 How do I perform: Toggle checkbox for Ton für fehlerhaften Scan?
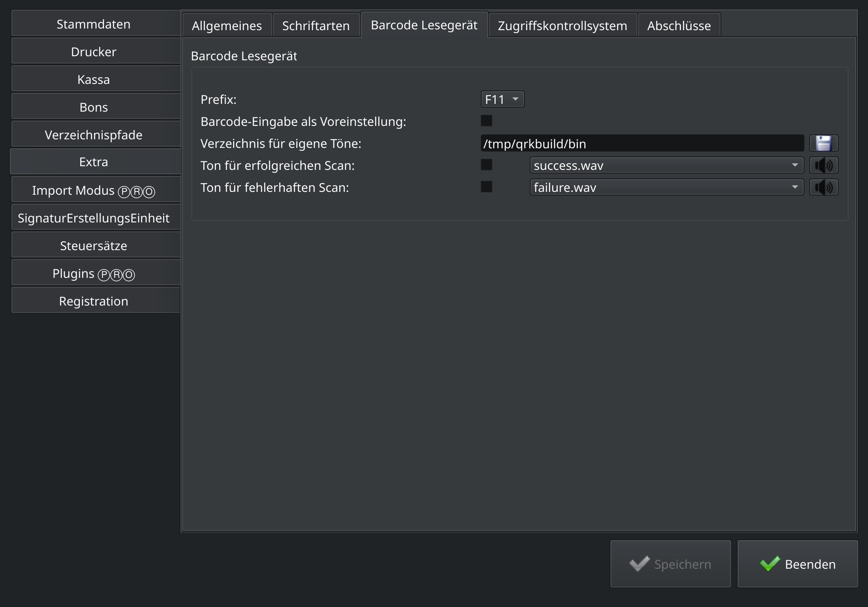(487, 187)
